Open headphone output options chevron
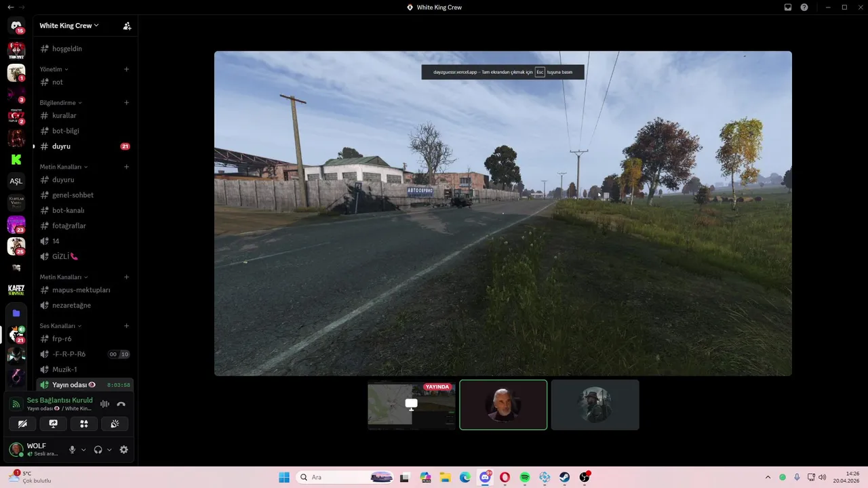Image resolution: width=868 pixels, height=488 pixels. pos(109,449)
